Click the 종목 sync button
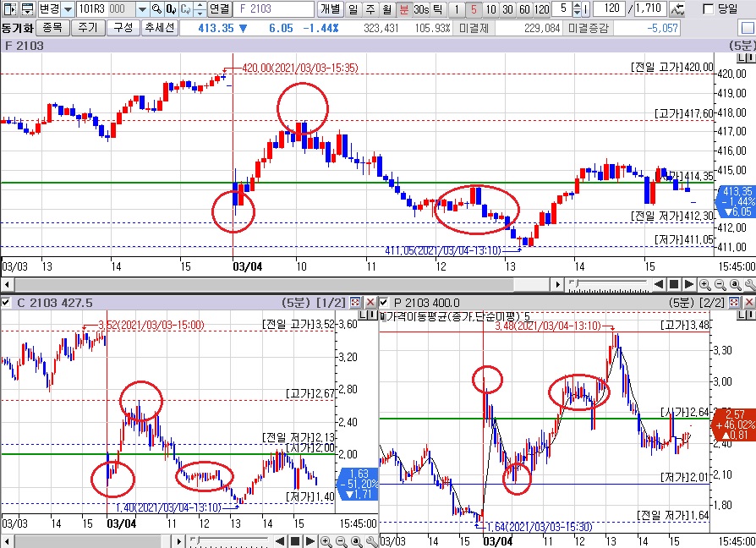This screenshot has width=756, height=548. tap(52, 28)
